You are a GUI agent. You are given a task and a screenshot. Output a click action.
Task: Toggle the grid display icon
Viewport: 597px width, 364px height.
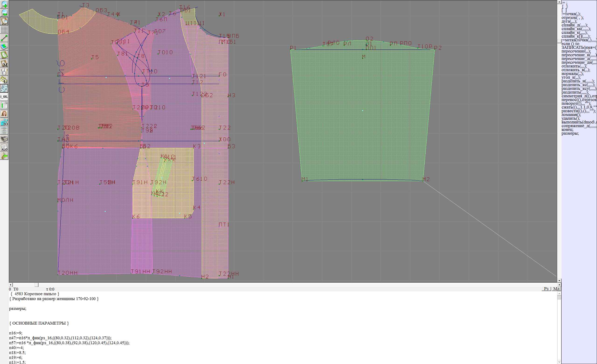click(4, 30)
